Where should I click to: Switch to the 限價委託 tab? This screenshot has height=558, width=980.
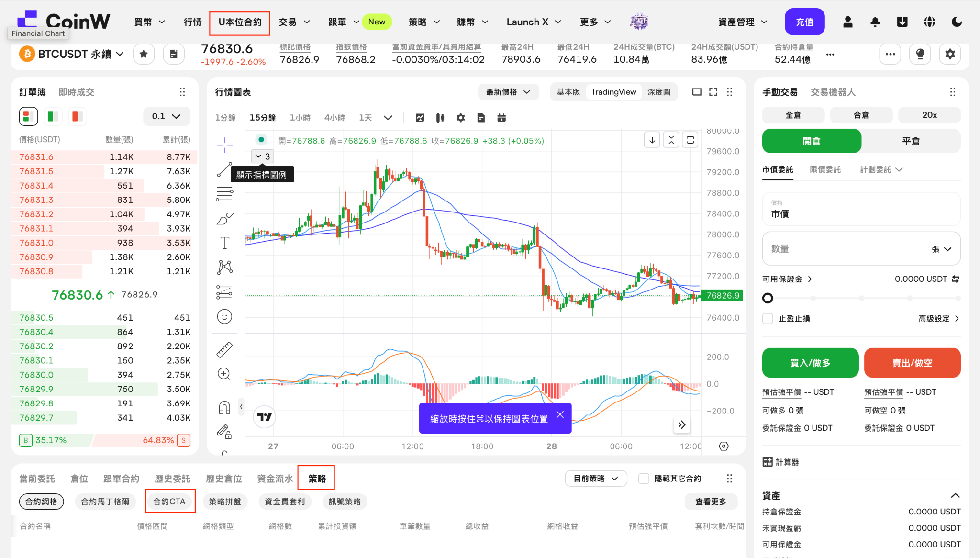pos(825,169)
